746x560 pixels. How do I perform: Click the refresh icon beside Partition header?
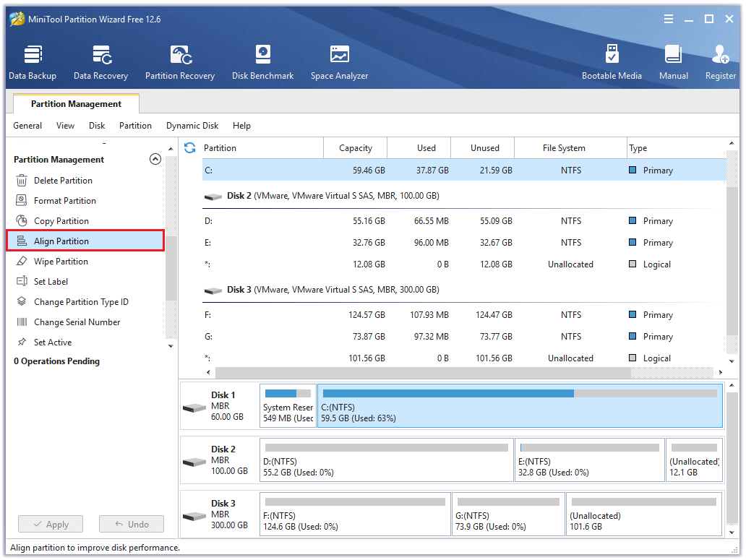190,148
